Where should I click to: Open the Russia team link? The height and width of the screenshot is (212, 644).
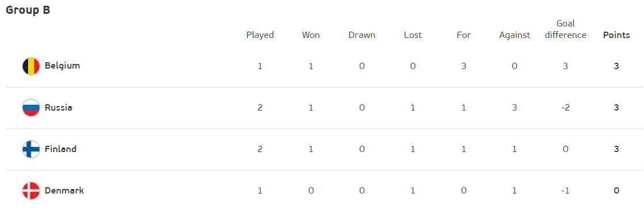coord(58,108)
